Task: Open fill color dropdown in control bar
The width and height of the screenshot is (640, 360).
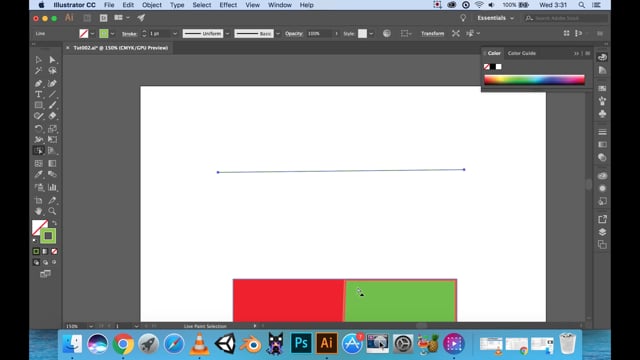Action: click(x=93, y=34)
